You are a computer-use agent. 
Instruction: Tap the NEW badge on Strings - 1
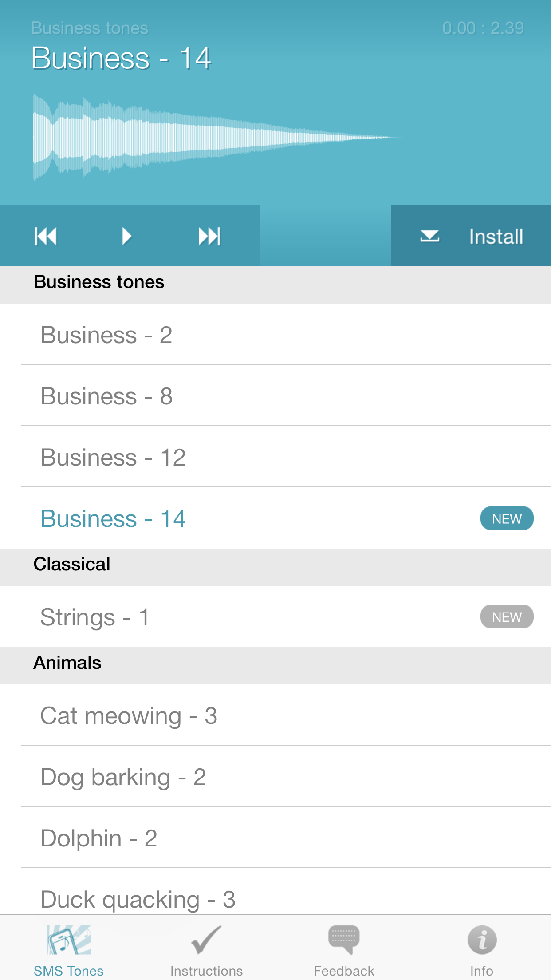[507, 617]
